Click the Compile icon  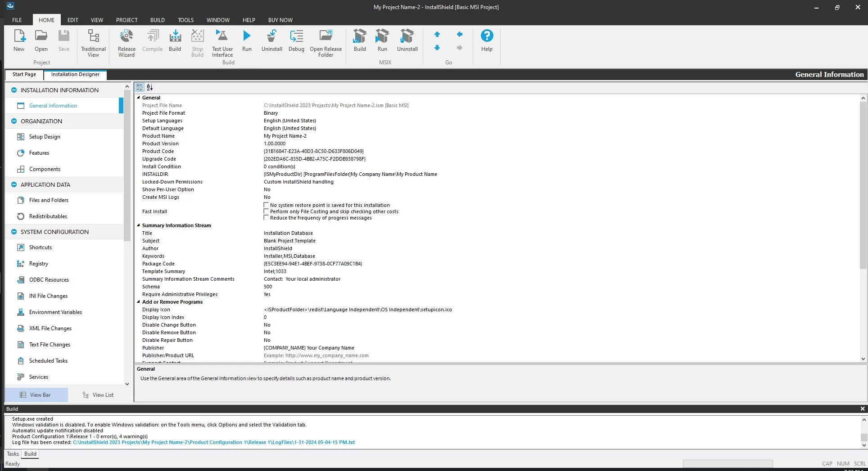152,41
